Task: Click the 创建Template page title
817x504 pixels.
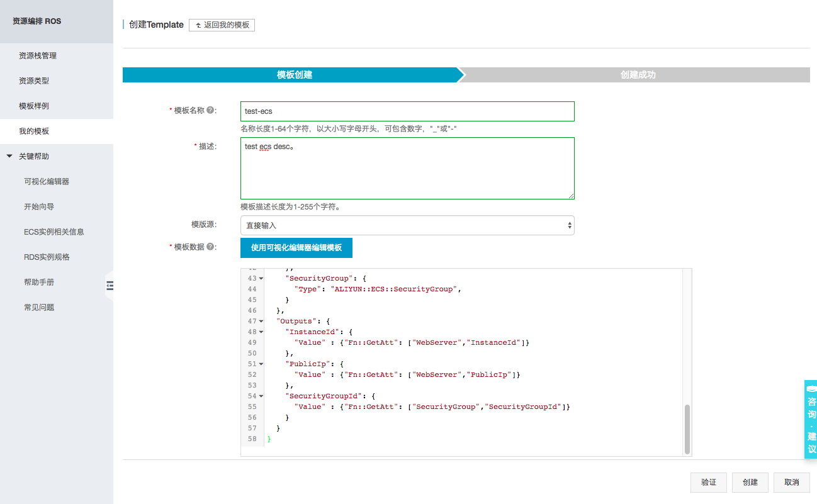Action: click(156, 25)
